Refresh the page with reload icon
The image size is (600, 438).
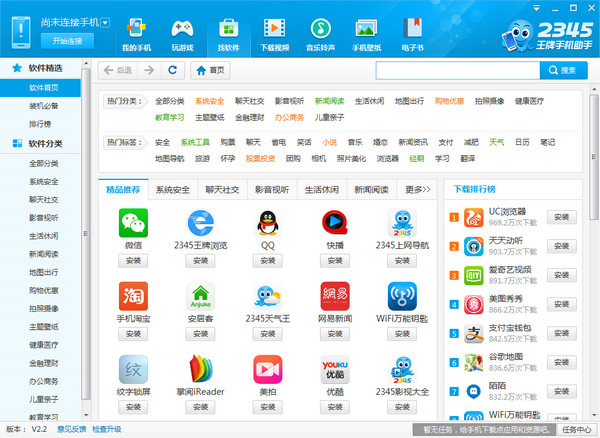(x=173, y=70)
